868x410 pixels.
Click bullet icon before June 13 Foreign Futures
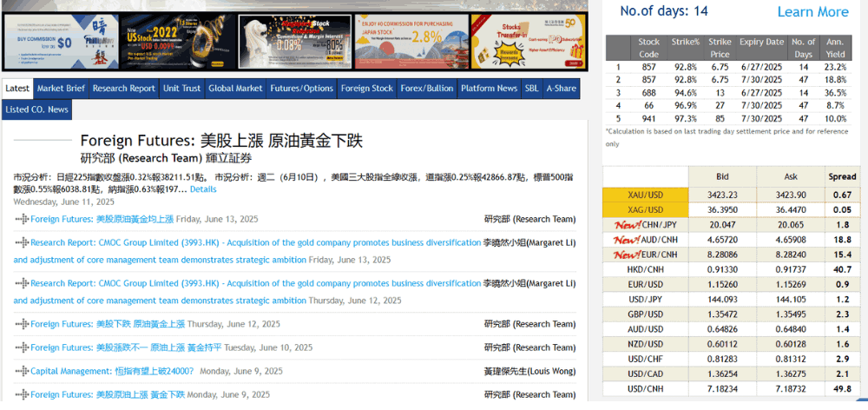click(x=22, y=220)
